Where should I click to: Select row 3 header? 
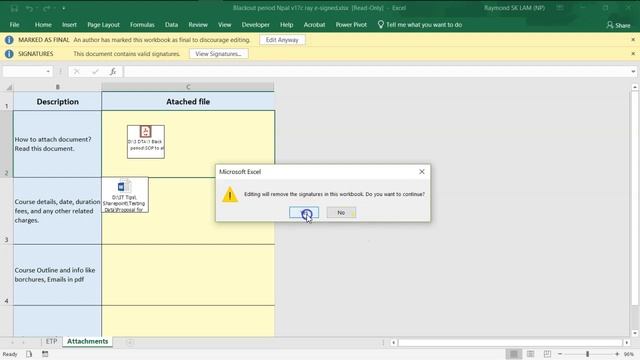7,211
